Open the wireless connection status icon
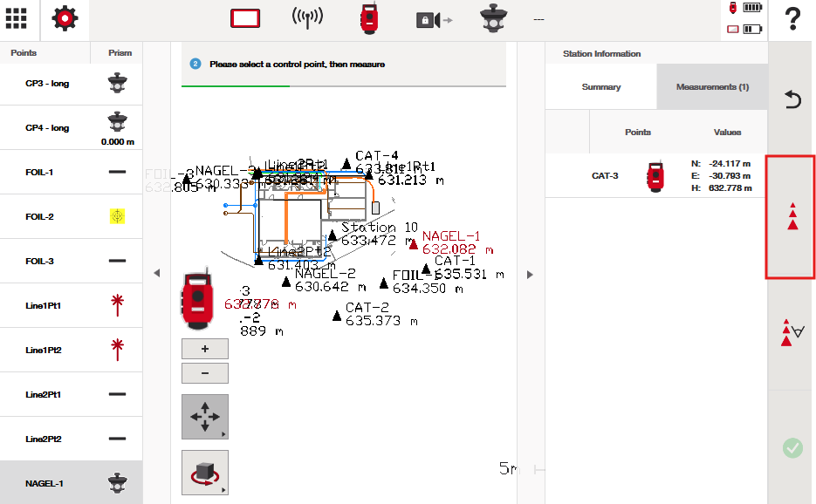This screenshot has width=816, height=504. pyautogui.click(x=307, y=19)
